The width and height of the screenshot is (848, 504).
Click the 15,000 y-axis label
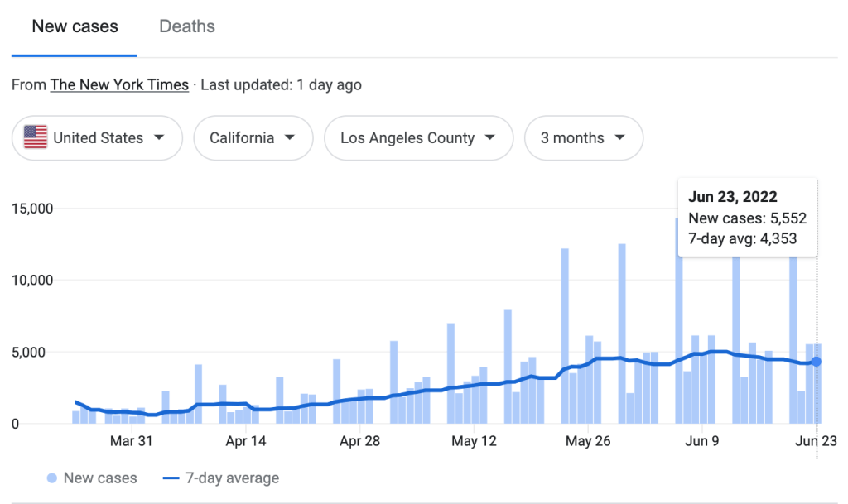tap(32, 209)
